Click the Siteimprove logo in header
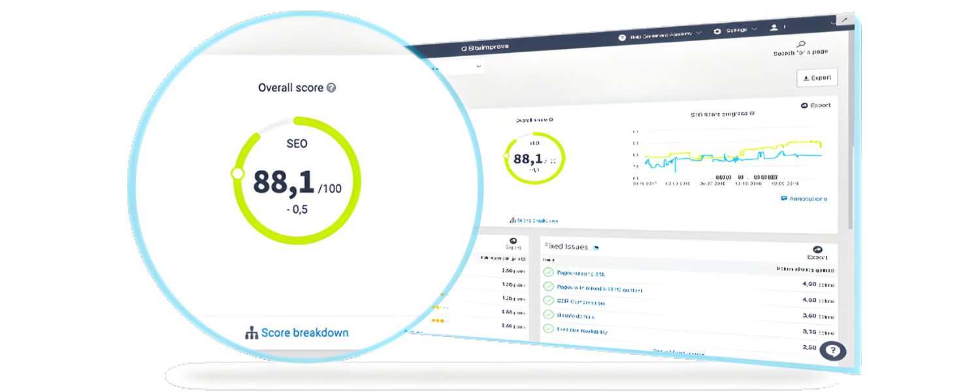This screenshot has height=392, width=980. (485, 47)
